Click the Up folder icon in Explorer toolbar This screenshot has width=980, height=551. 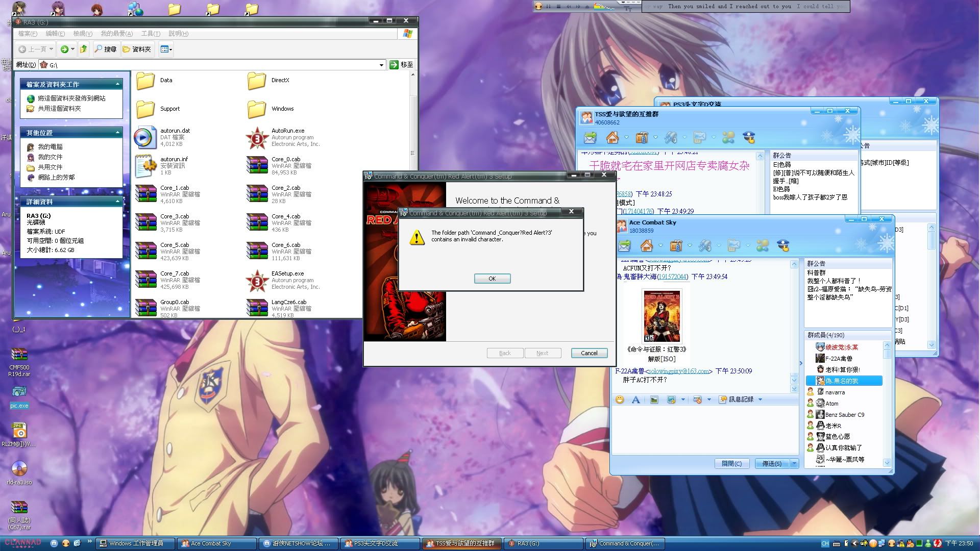(x=84, y=49)
